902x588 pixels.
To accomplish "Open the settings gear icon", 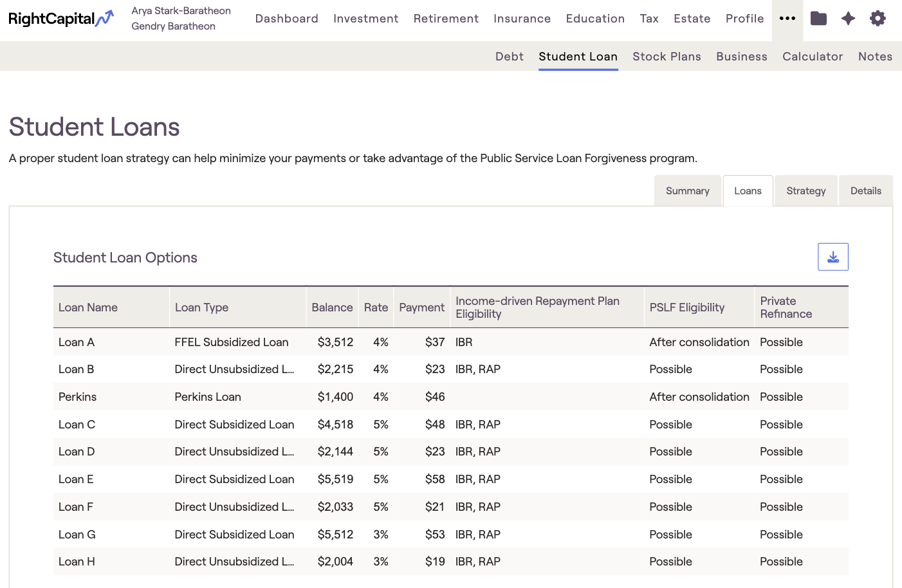I will (878, 19).
